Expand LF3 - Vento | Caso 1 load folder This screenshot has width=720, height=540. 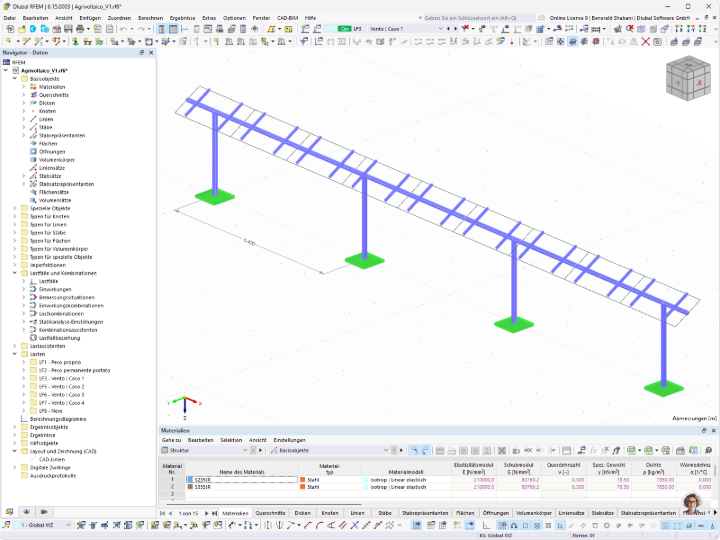point(24,378)
